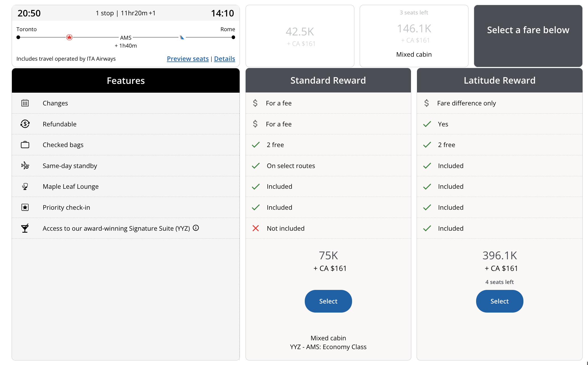Screen dimensions: 588x365
Task: Choose the 146.1K Mixed cabin fare card
Action: tap(414, 36)
